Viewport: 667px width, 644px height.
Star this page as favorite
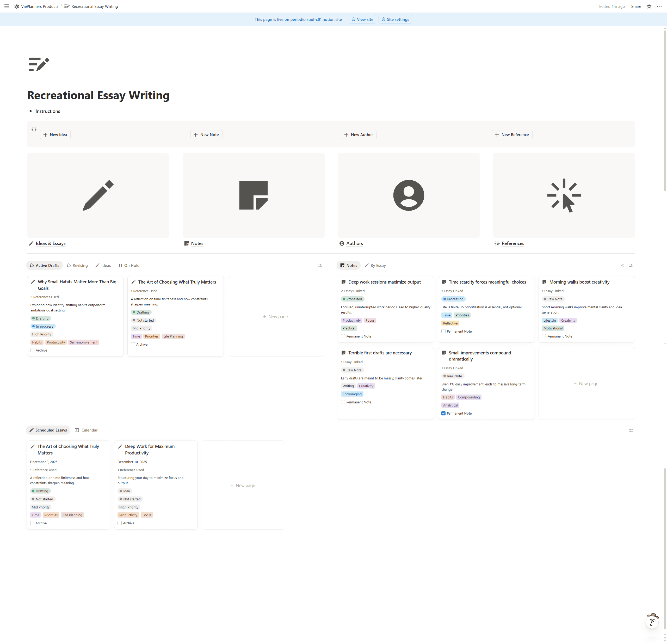point(649,6)
